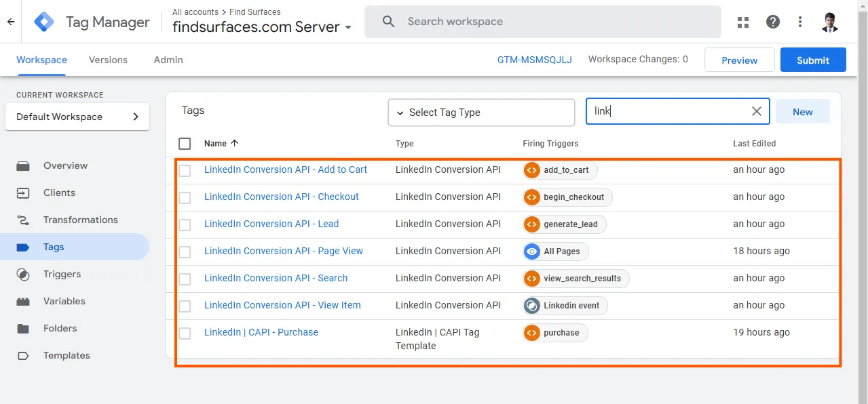
Task: Open the Select Tag Type dropdown
Action: pos(481,113)
